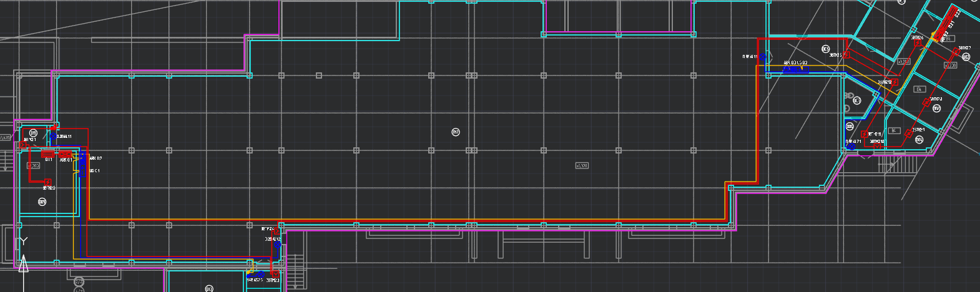Select the orange arrow marker beside the red hatched panel
Viewport: 980px width, 292px height.
click(x=934, y=35)
